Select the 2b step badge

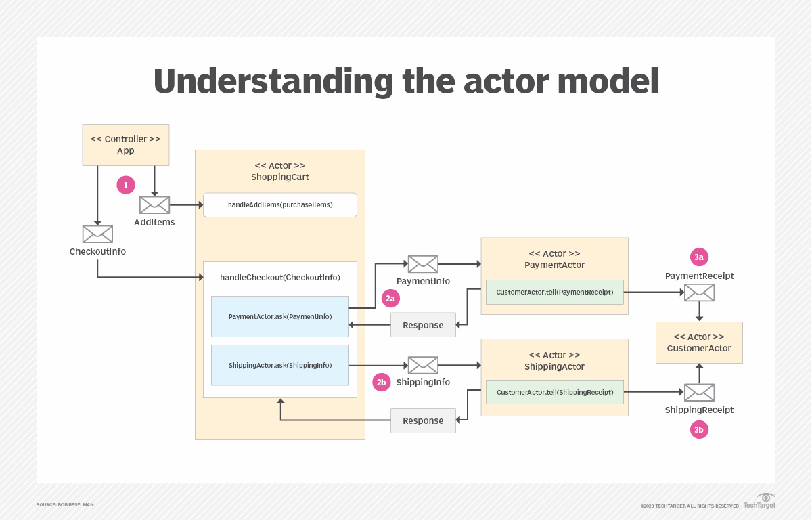click(381, 382)
